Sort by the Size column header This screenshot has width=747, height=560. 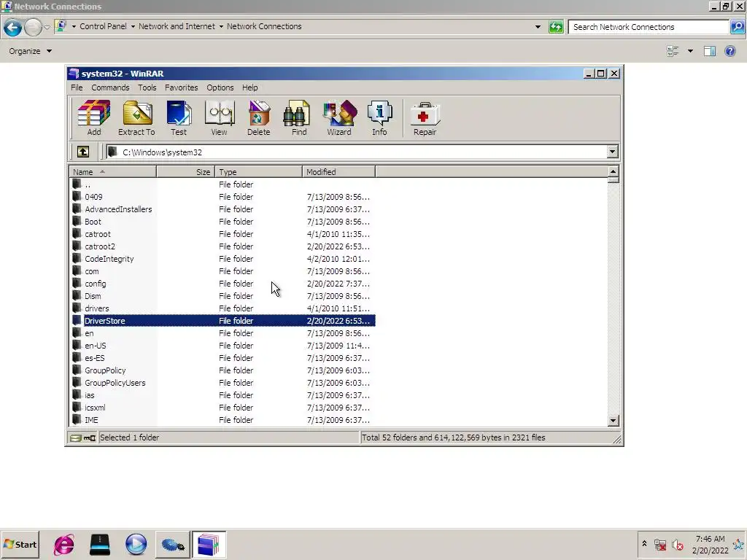(x=186, y=172)
